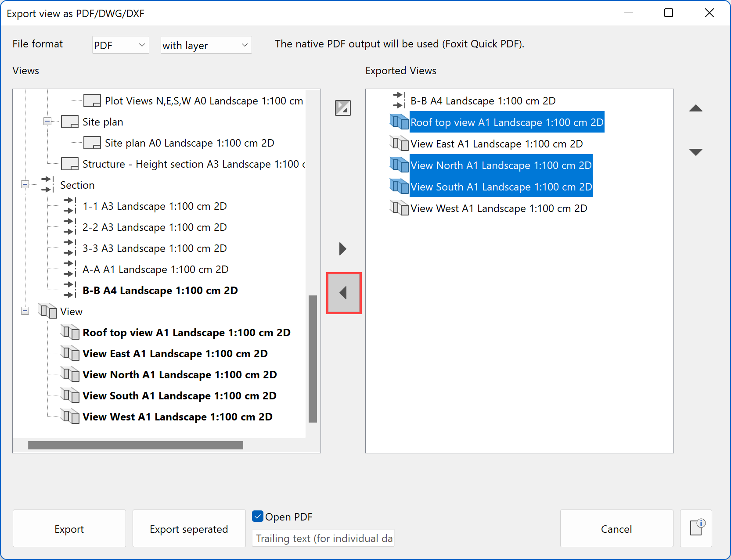731x560 pixels.
Task: Click the down arrow to reorder exported views
Action: click(696, 151)
